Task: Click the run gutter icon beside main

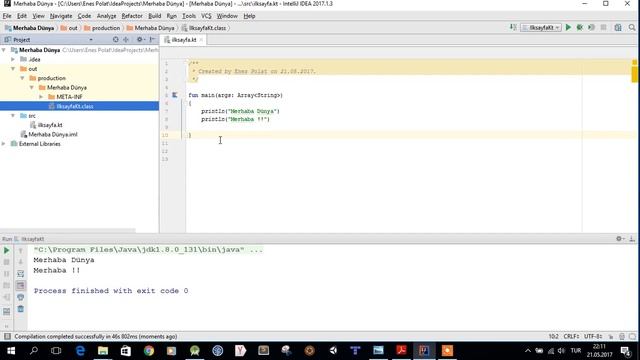Action: 175,95
